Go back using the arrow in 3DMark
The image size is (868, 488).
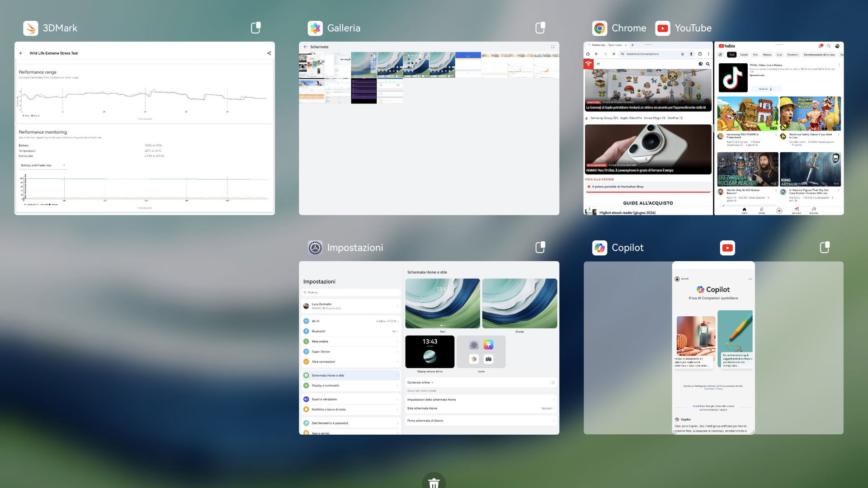pyautogui.click(x=21, y=53)
